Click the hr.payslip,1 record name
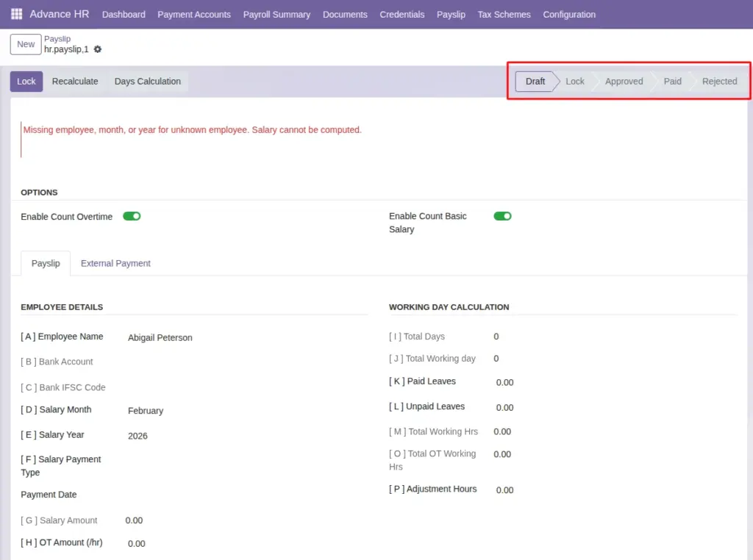This screenshot has width=753, height=560. click(x=66, y=49)
